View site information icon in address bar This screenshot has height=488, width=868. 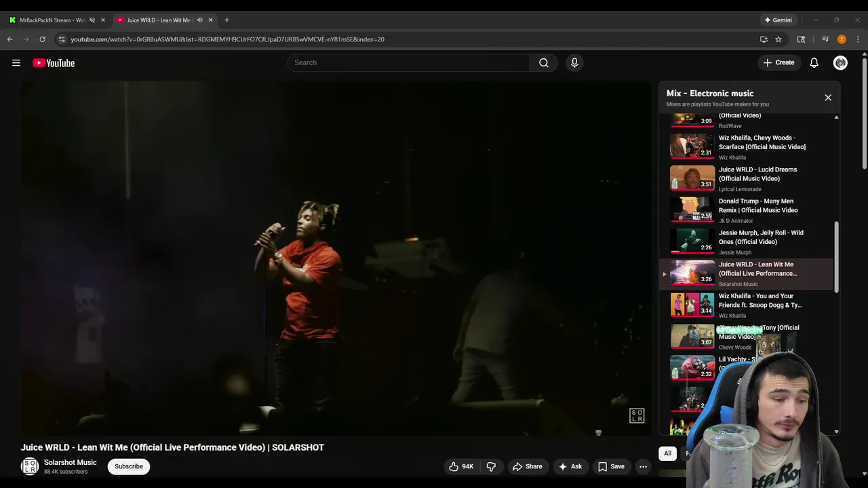click(x=62, y=39)
